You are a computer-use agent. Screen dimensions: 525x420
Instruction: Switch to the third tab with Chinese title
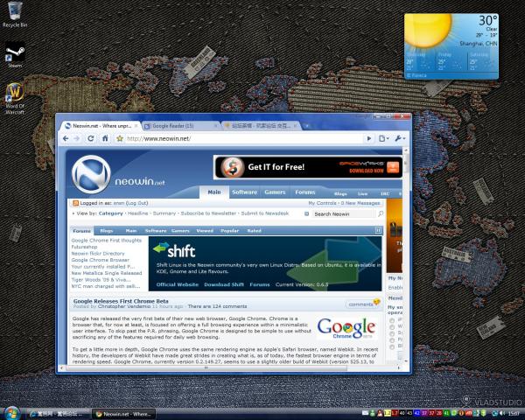[x=261, y=126]
